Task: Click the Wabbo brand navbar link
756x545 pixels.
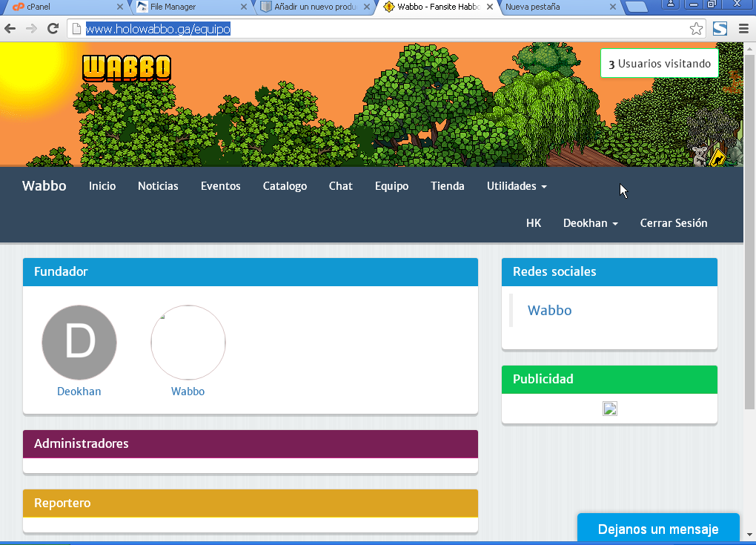Action: 44,185
